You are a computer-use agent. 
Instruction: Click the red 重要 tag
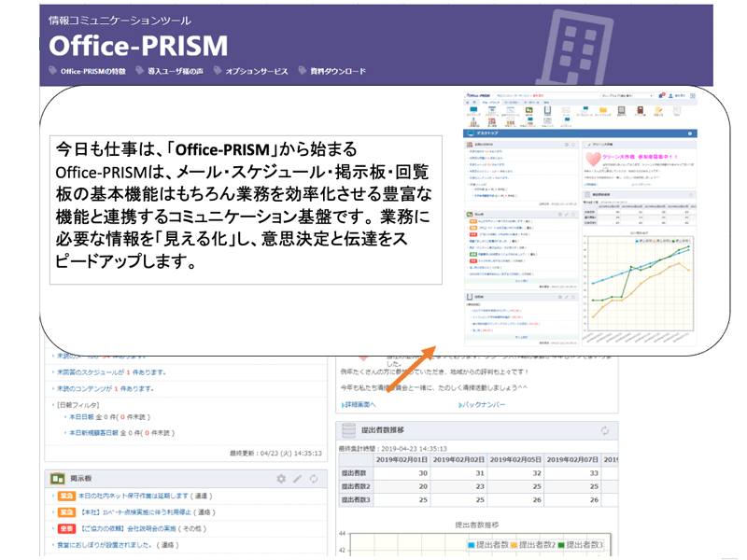[x=66, y=528]
